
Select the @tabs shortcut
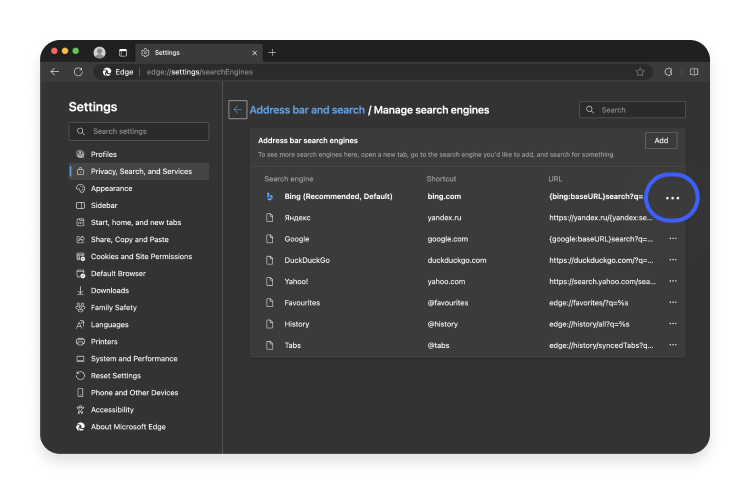click(x=438, y=345)
